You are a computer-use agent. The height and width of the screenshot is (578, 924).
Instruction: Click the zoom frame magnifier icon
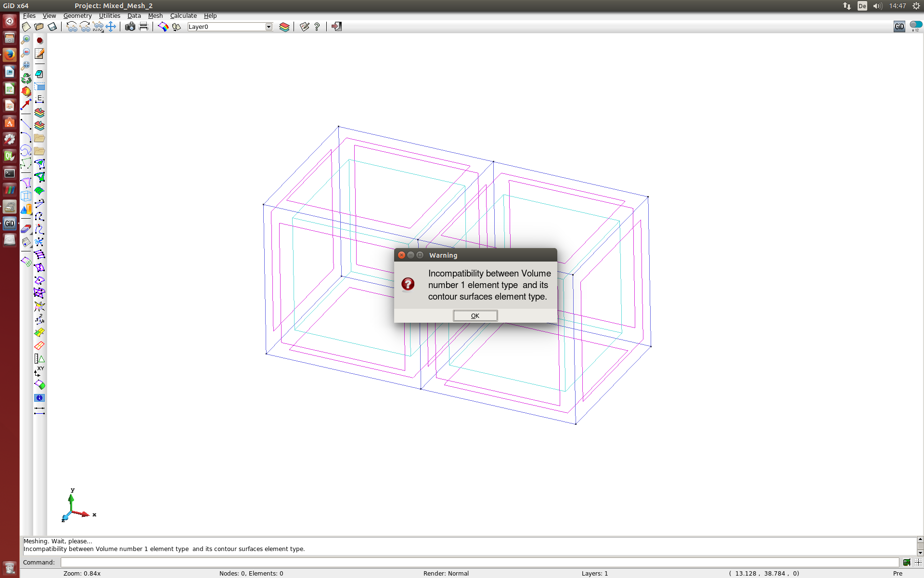[26, 66]
